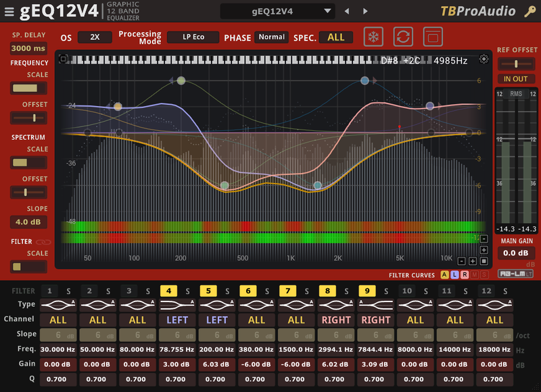Enable filter 10
Viewport: 541px width, 392px height.
(x=407, y=291)
